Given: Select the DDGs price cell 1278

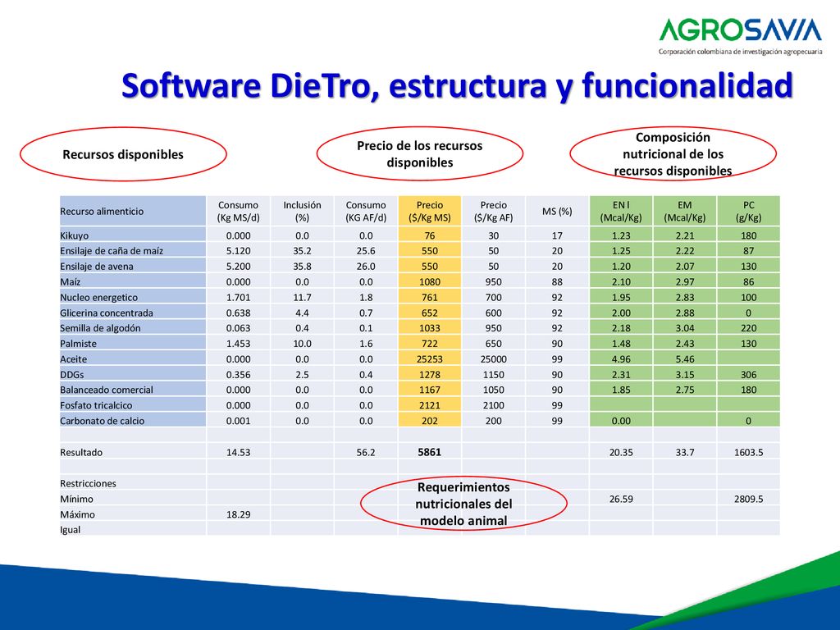Looking at the screenshot, I should pyautogui.click(x=430, y=374).
